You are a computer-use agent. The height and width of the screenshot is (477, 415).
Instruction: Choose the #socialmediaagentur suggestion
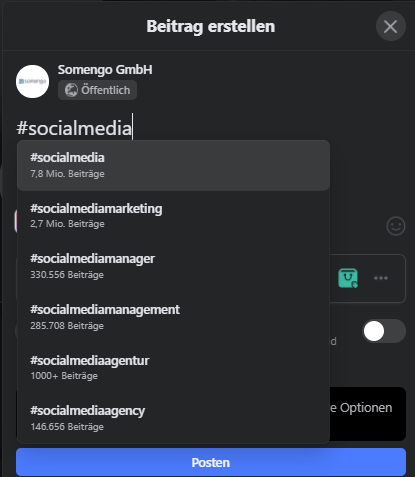click(x=173, y=368)
